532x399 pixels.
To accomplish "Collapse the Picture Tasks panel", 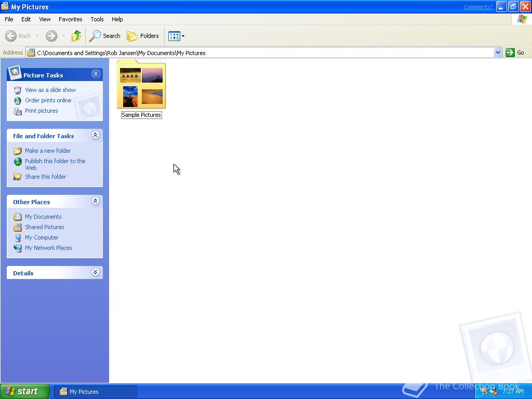I will (96, 74).
